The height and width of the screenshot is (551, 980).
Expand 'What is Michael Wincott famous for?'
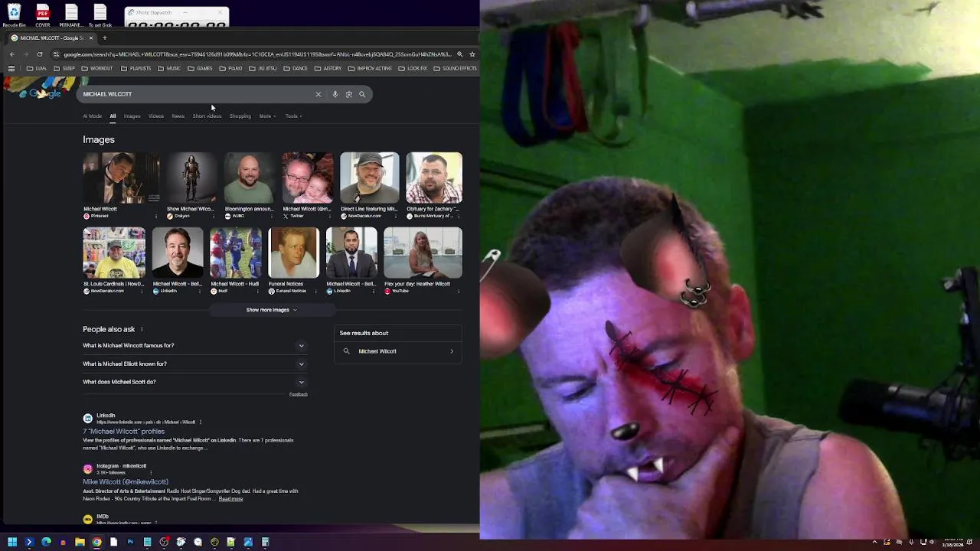click(x=194, y=346)
